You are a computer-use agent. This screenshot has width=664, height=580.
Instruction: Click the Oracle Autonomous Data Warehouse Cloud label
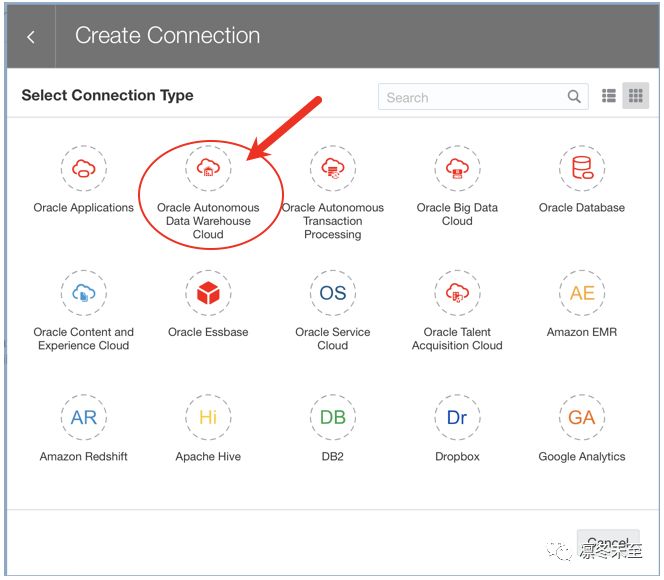pos(208,221)
